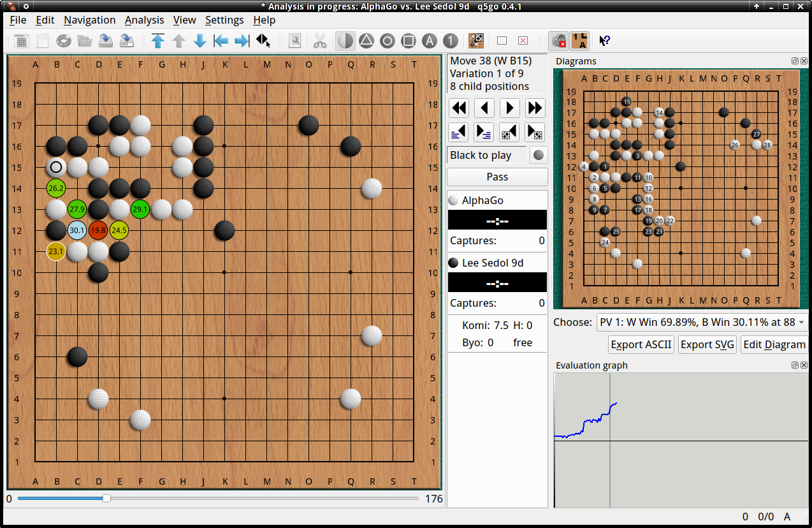
Task: Go to previous comment button
Action: pyautogui.click(x=459, y=132)
